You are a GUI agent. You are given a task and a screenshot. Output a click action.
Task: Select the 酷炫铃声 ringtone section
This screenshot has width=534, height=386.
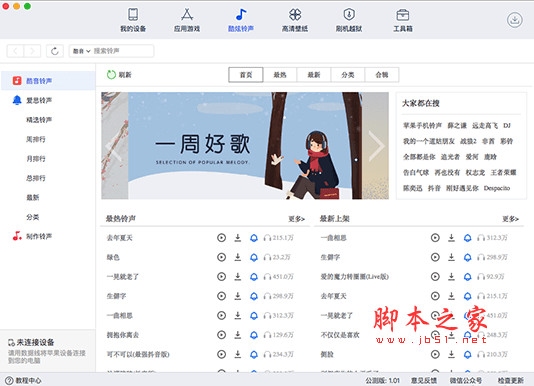(x=241, y=20)
